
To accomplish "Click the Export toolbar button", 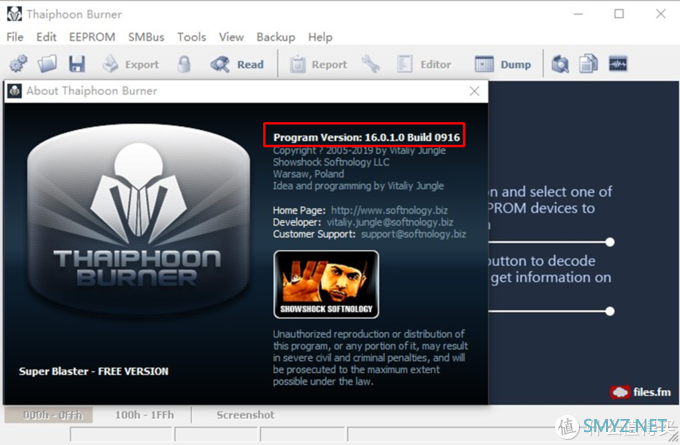I will click(131, 64).
